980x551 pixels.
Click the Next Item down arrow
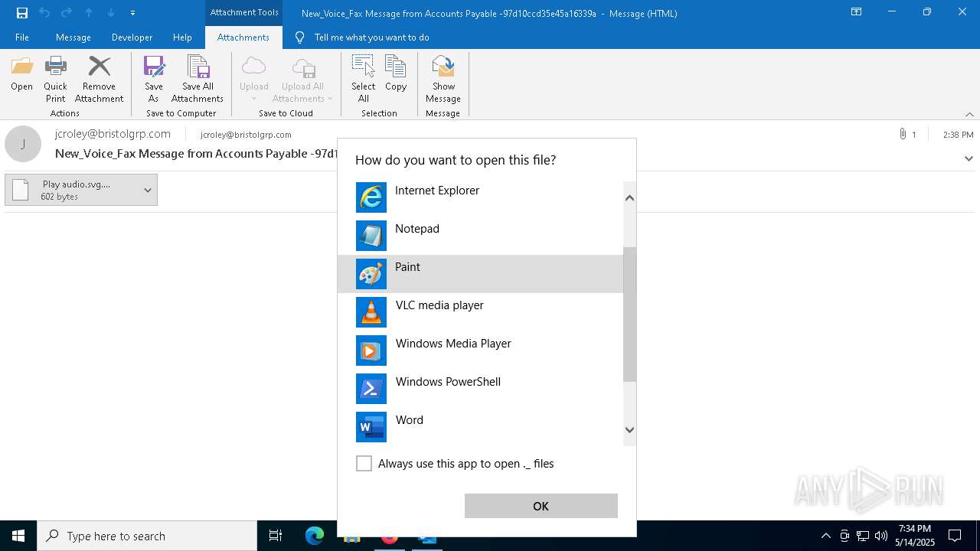pos(111,13)
